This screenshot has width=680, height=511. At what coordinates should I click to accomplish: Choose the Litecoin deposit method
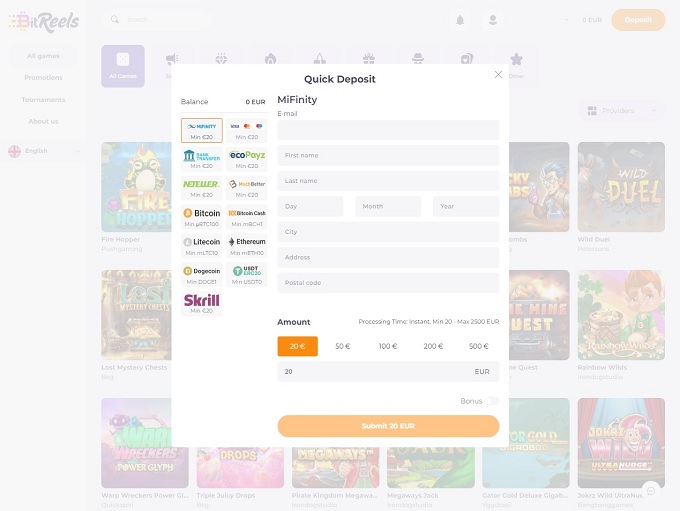[x=202, y=245]
